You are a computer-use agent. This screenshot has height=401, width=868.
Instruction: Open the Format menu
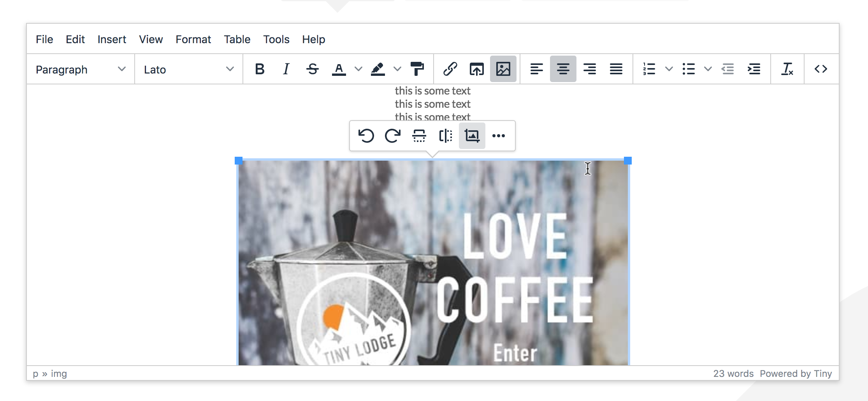point(193,39)
